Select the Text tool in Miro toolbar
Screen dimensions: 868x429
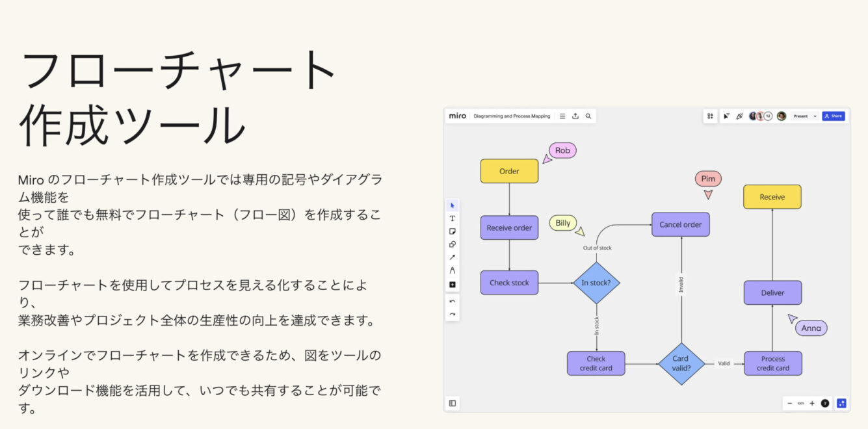pyautogui.click(x=453, y=218)
